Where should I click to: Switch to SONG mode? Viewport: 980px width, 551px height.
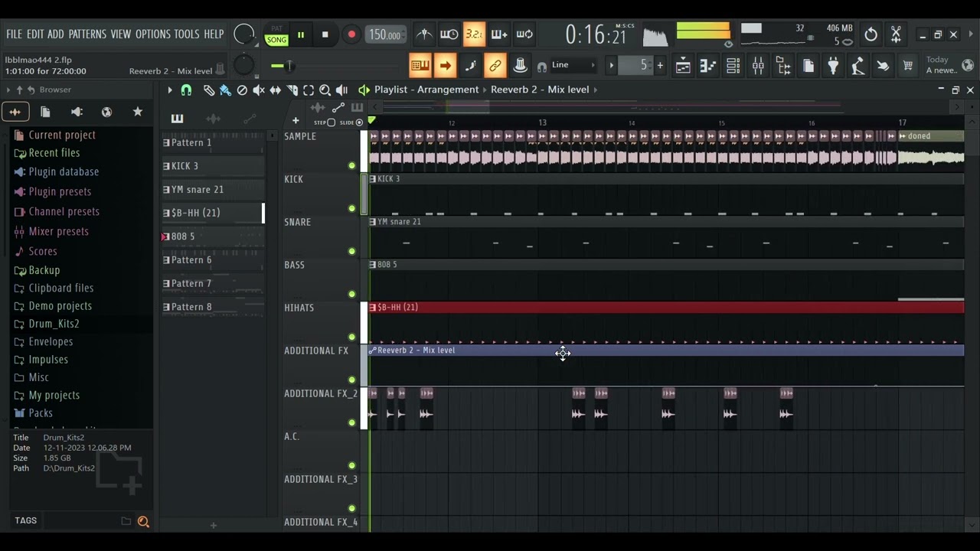(276, 40)
